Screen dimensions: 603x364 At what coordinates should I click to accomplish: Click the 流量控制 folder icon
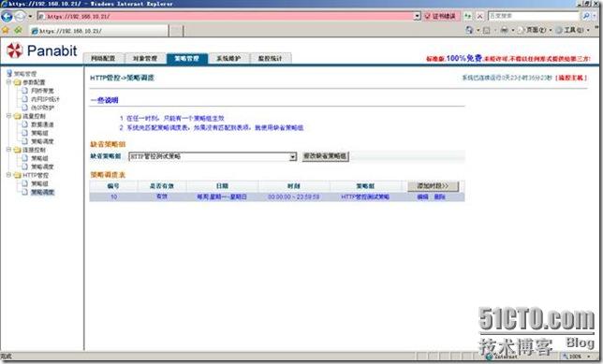point(17,116)
